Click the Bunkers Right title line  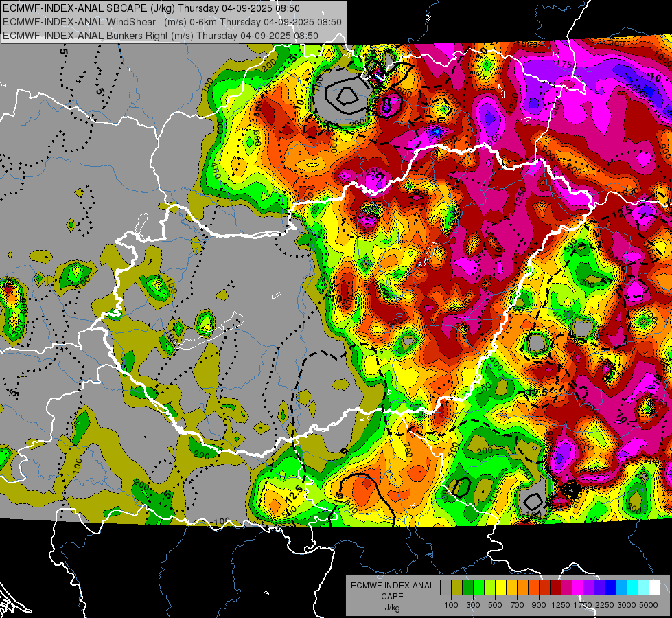[x=161, y=36]
